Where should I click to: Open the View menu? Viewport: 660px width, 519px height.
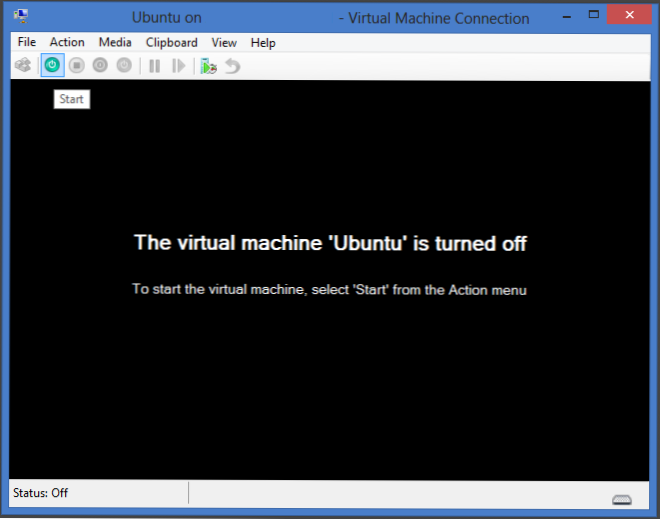tap(224, 43)
